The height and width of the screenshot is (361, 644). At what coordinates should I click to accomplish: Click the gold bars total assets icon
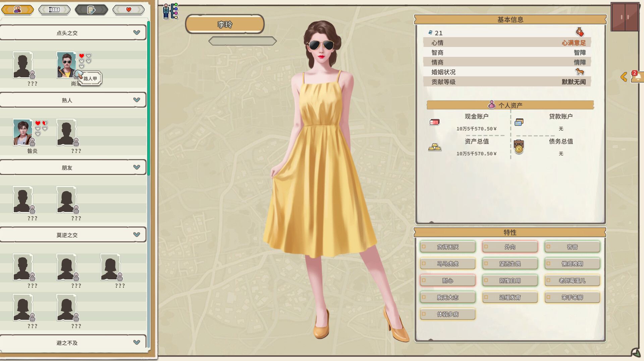[x=435, y=147]
